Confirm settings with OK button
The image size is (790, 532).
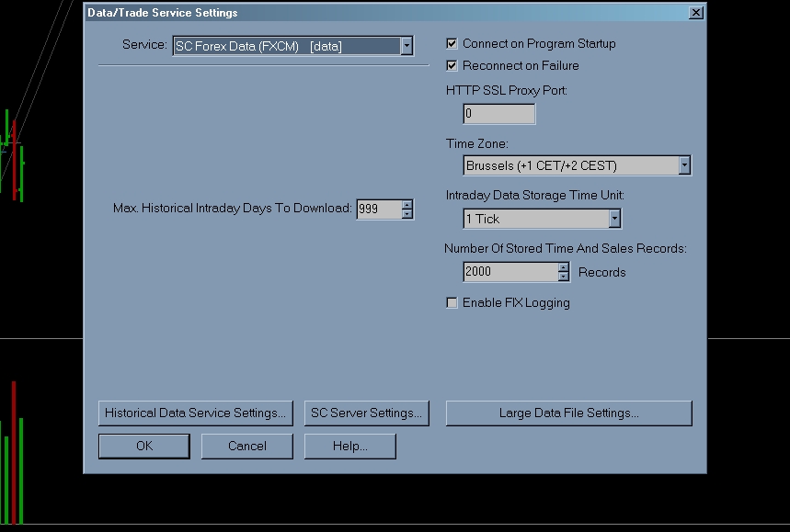(144, 447)
